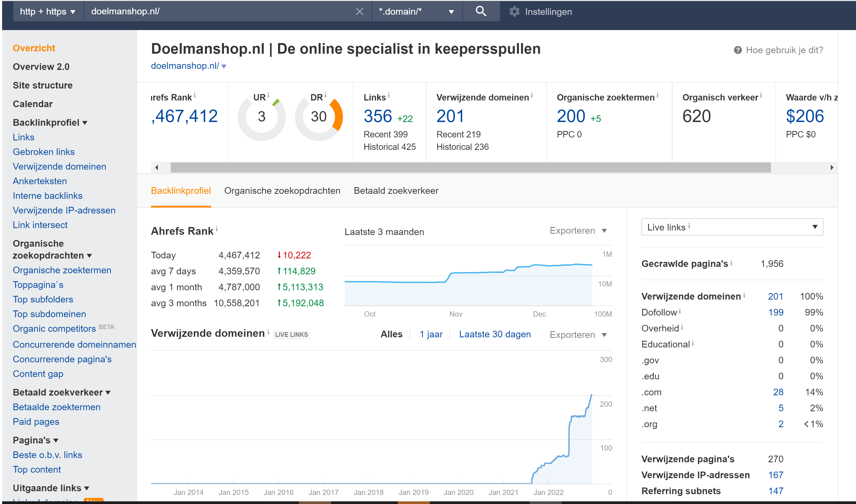Screen dimensions: 856x504
Task: Click the horizontal metrics scrollbar thumb
Action: pyautogui.click(x=471, y=167)
